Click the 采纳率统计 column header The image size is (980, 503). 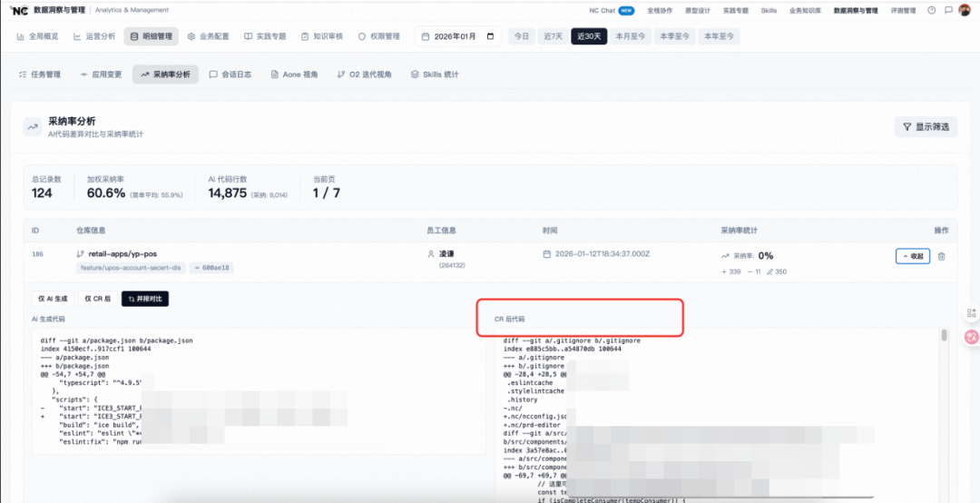point(740,231)
